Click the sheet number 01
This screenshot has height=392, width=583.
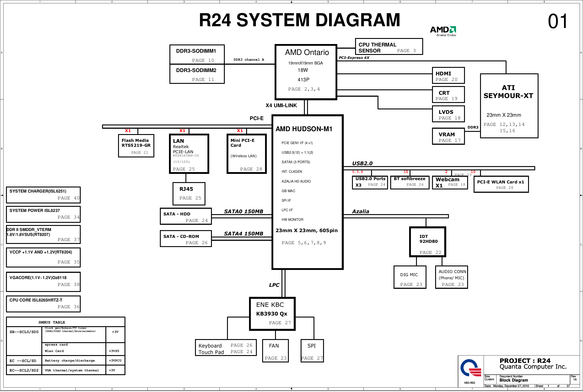tap(558, 21)
